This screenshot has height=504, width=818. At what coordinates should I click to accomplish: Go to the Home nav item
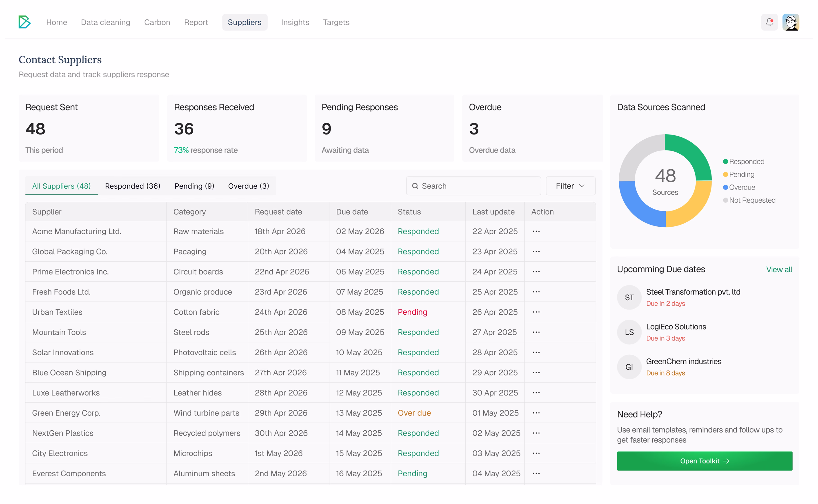pos(57,22)
